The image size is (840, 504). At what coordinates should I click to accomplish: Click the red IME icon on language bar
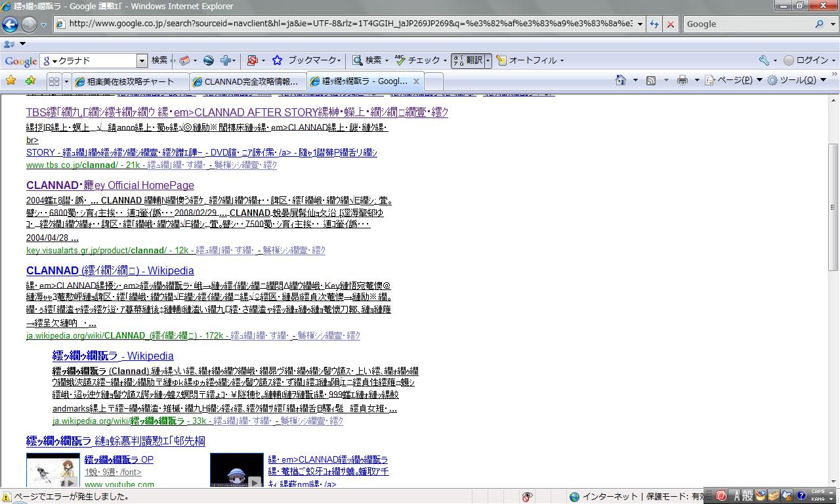tap(721, 495)
